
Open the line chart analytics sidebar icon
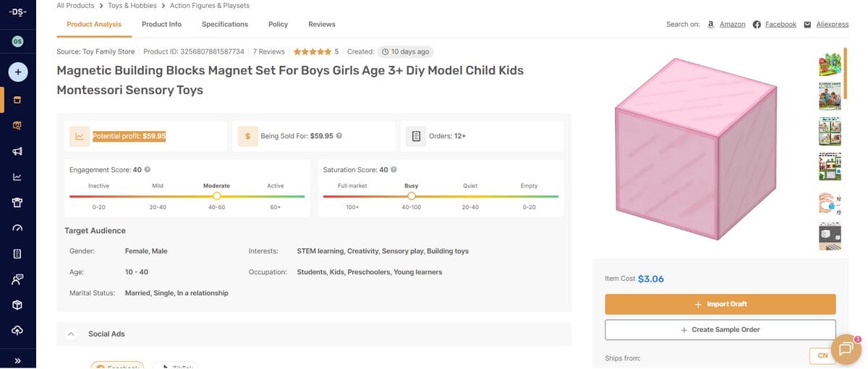[18, 177]
